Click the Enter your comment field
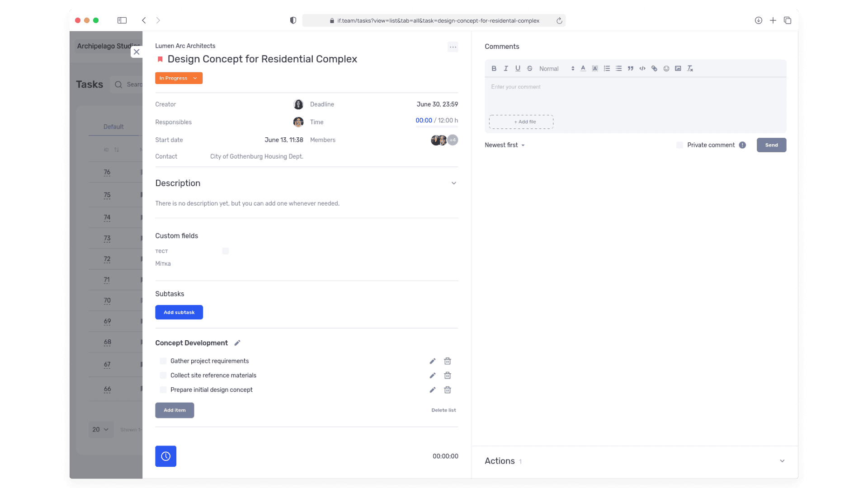The height and width of the screenshot is (488, 868). point(635,95)
